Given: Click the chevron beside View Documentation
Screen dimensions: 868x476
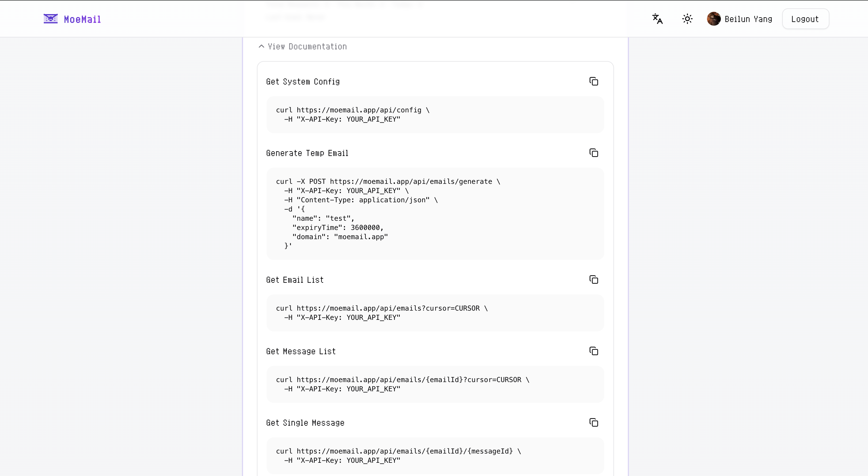Looking at the screenshot, I should [261, 46].
